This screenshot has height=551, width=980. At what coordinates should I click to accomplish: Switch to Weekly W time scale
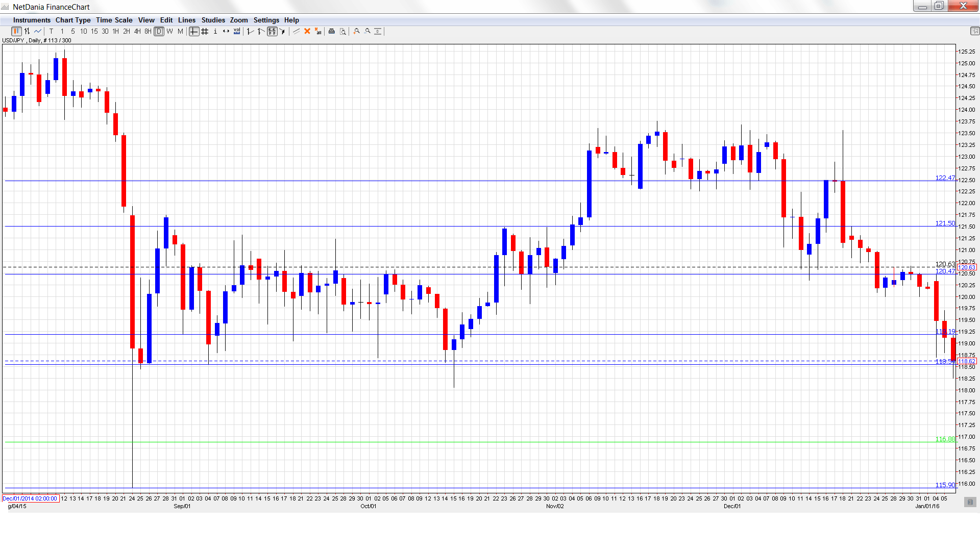click(x=170, y=32)
